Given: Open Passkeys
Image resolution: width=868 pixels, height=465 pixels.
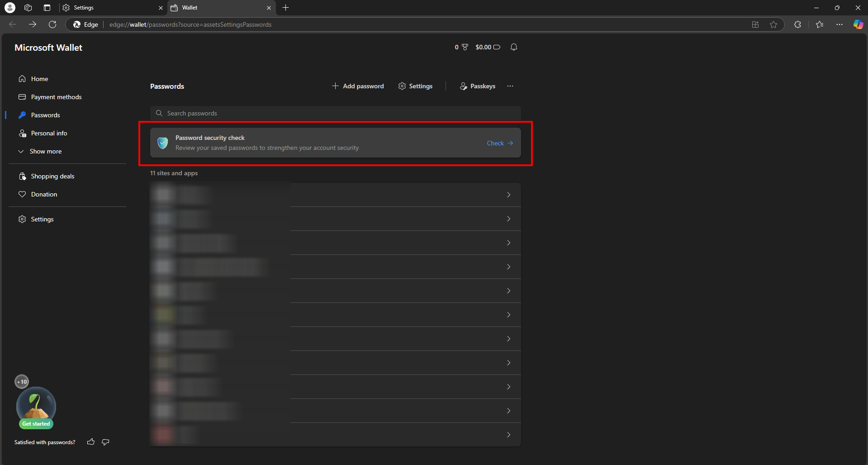Looking at the screenshot, I should pos(478,86).
